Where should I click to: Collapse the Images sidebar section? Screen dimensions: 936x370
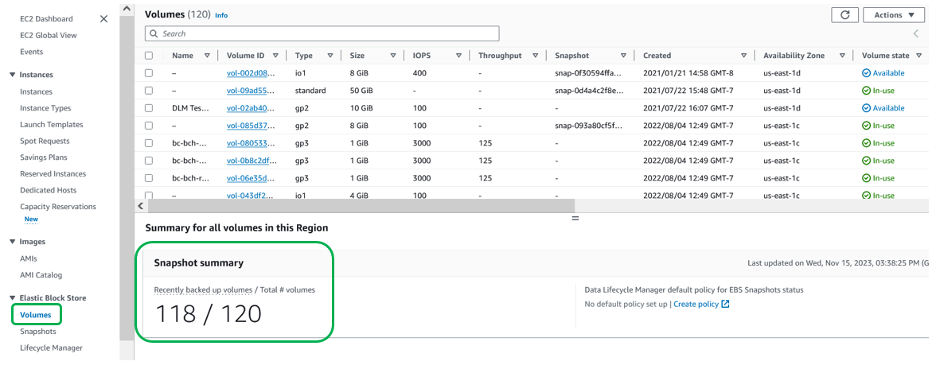click(13, 242)
